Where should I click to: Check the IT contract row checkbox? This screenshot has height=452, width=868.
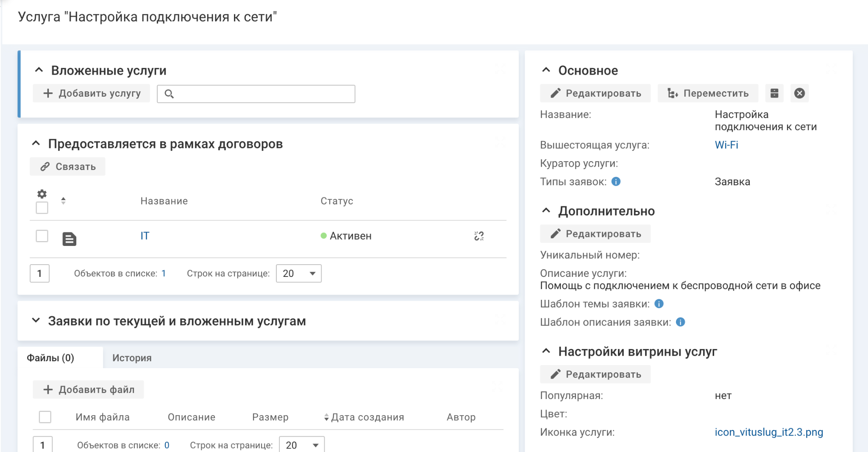[x=42, y=236]
